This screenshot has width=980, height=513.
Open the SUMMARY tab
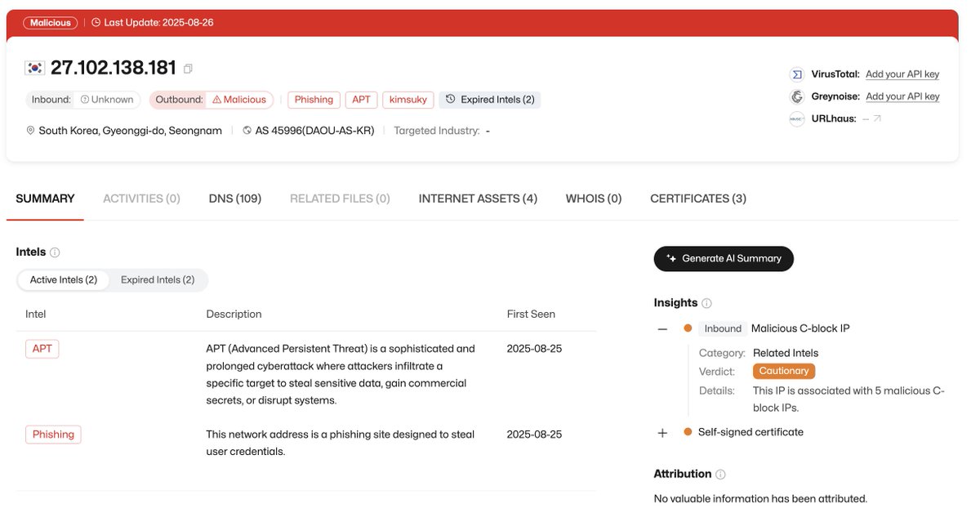click(45, 199)
